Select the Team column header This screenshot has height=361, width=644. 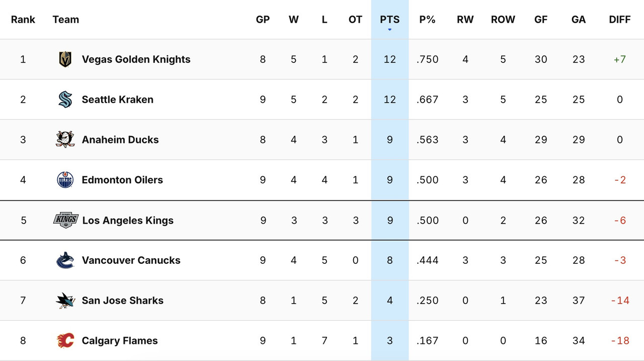click(x=65, y=19)
